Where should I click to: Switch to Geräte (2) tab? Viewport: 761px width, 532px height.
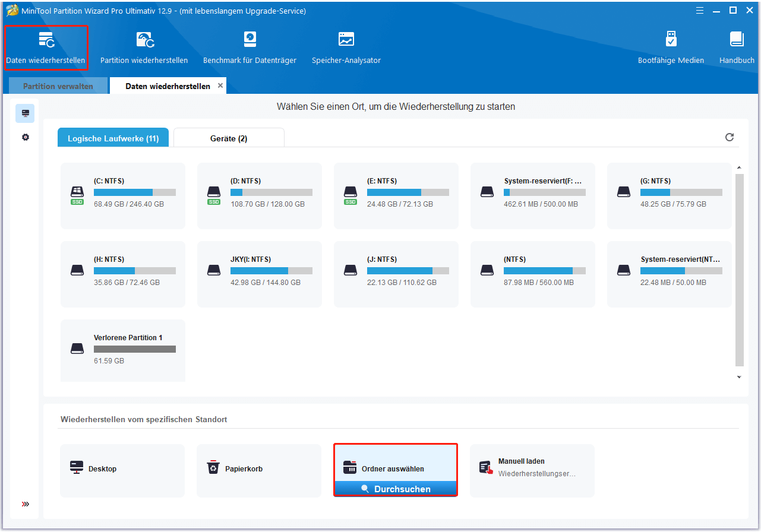pyautogui.click(x=229, y=138)
